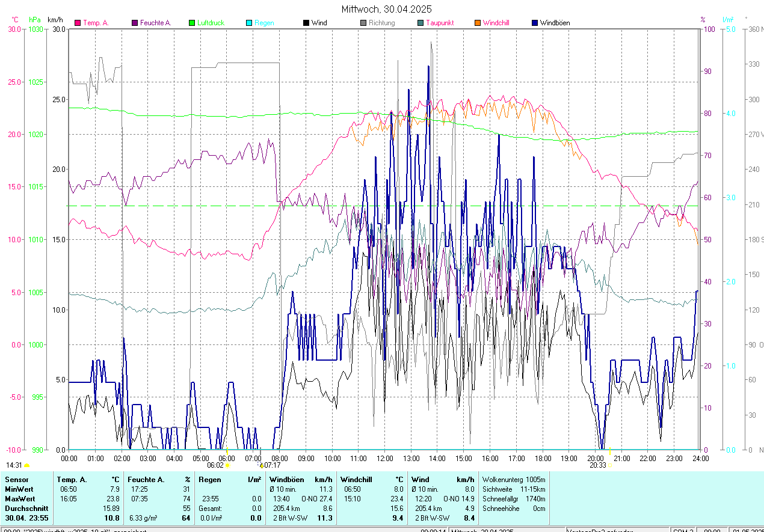Select the Feuchte A. legend label
Image resolution: width=764 pixels, height=532 pixels.
click(x=155, y=23)
